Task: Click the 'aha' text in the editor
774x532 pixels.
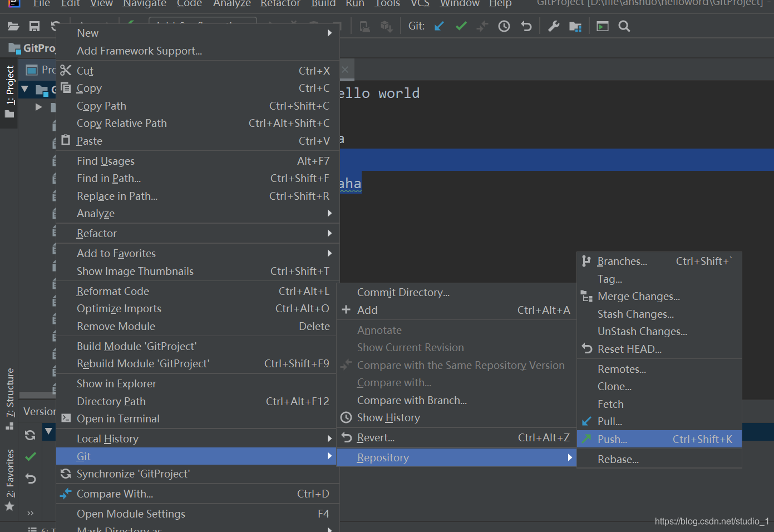Action: click(350, 183)
